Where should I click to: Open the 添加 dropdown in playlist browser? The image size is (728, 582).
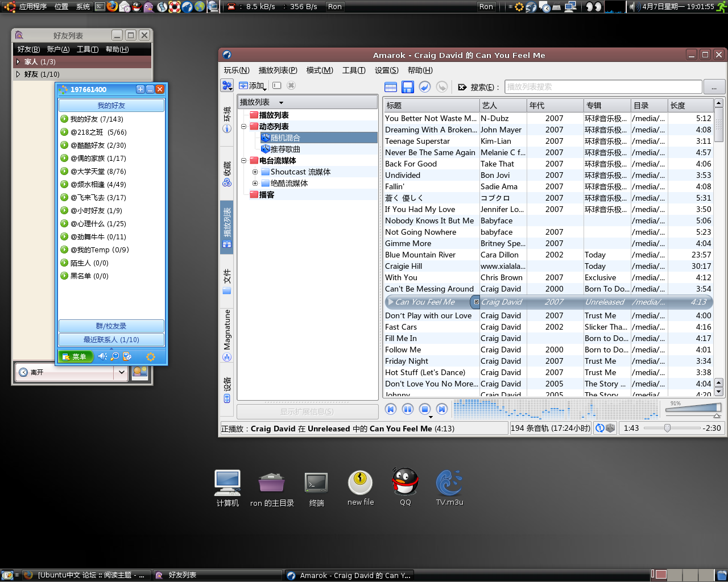point(253,86)
